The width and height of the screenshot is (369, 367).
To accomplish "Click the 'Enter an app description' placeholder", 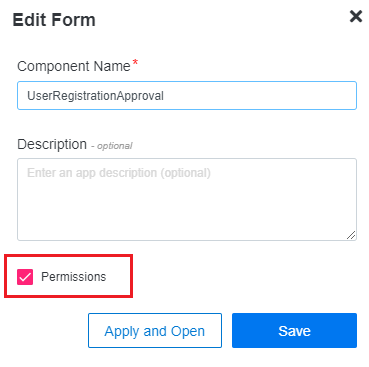I will coord(119,173).
